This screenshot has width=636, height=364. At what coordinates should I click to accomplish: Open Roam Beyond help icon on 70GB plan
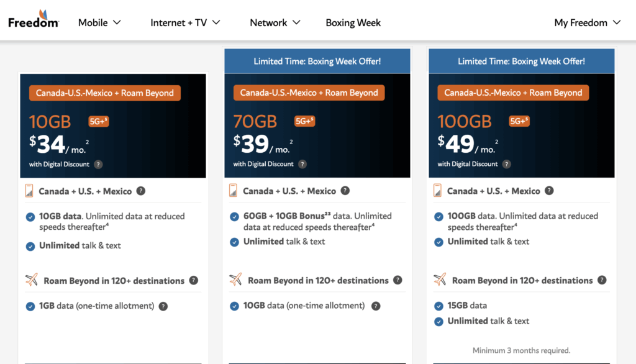click(398, 280)
